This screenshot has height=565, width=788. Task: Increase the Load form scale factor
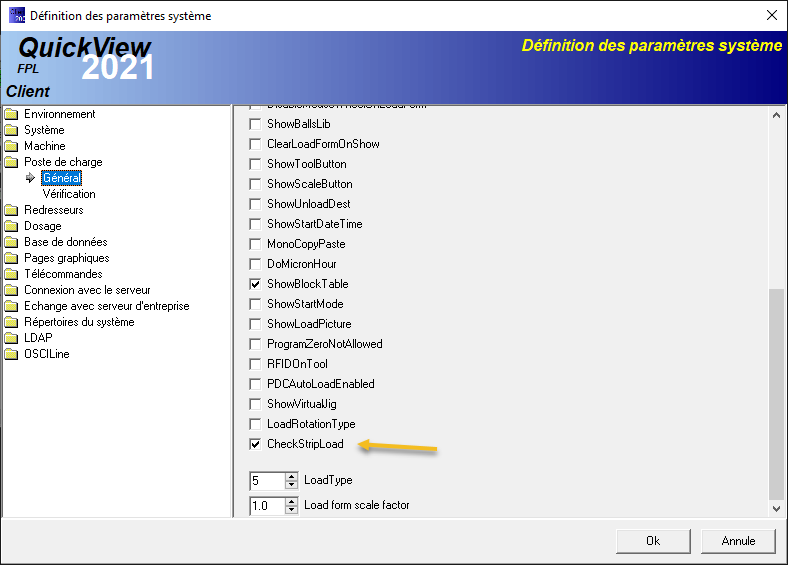coord(291,501)
